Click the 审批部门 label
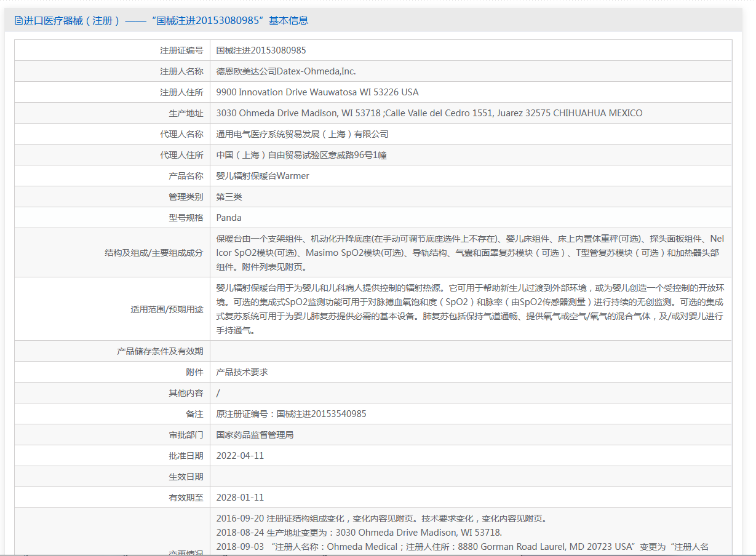 186,435
